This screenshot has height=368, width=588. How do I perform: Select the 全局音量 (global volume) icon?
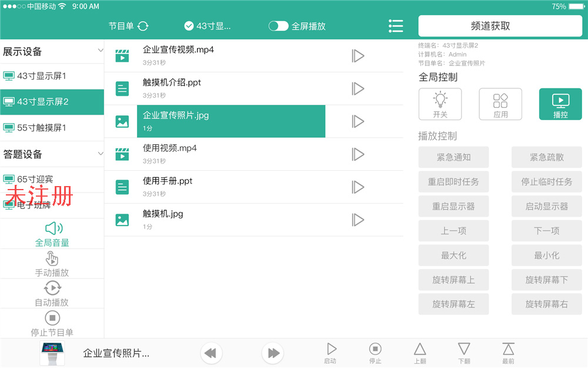[52, 227]
